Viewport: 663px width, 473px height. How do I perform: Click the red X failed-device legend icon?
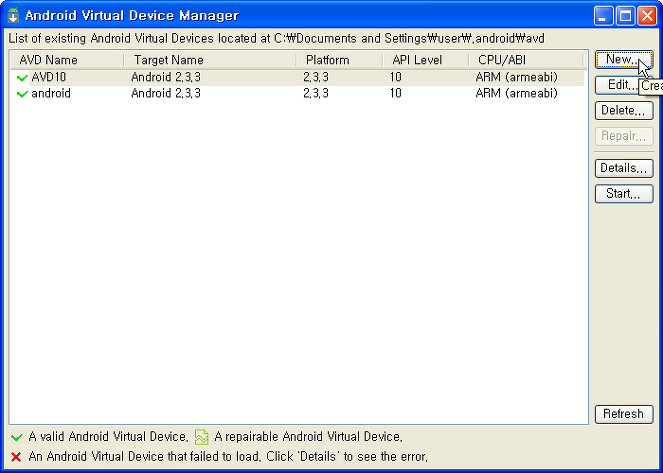tap(16, 457)
